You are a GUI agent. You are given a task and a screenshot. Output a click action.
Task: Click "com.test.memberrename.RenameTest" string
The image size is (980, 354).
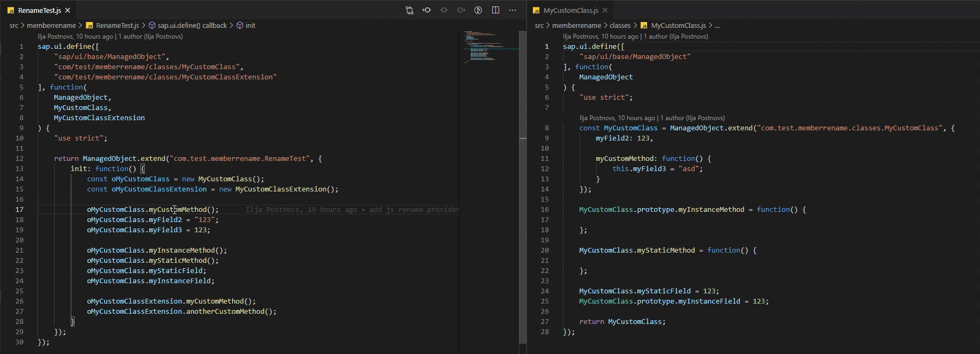(240, 159)
